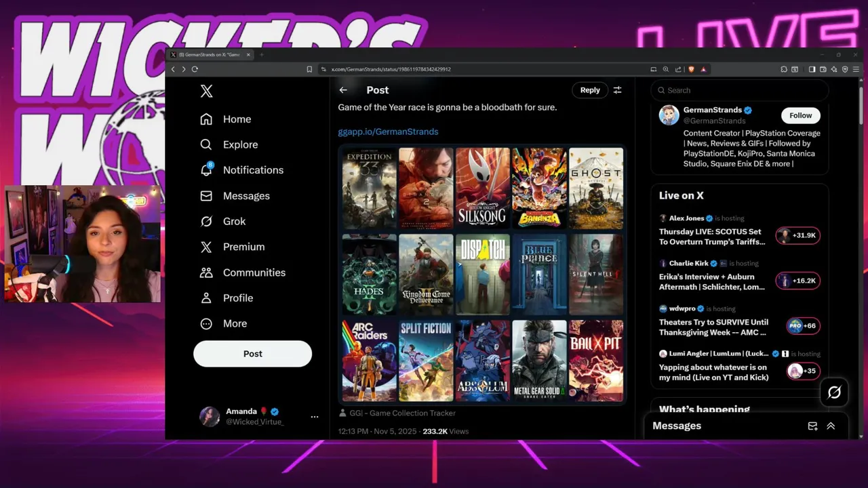The image size is (868, 488).
Task: Click the floating Grok button
Action: [x=834, y=392]
